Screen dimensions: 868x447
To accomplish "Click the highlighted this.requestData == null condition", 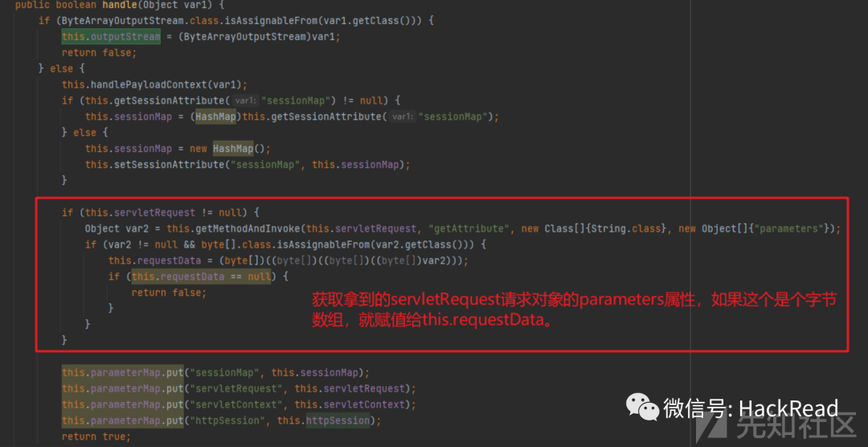I will pos(201,277).
